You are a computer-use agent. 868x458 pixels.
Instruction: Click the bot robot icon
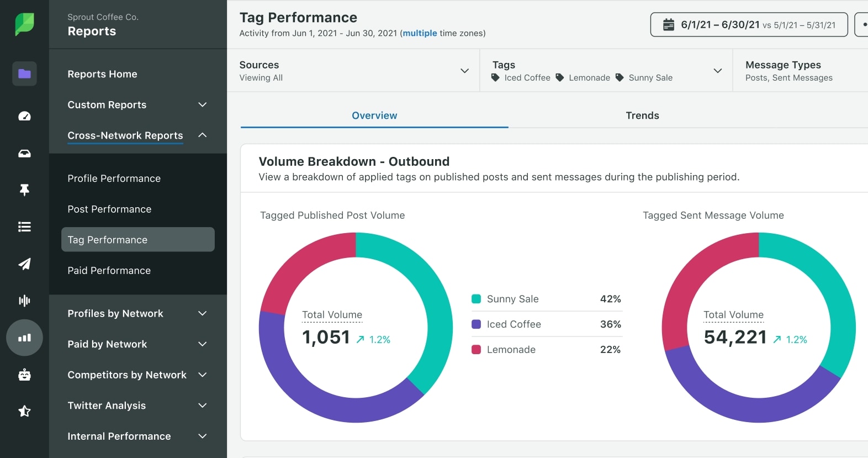24,375
